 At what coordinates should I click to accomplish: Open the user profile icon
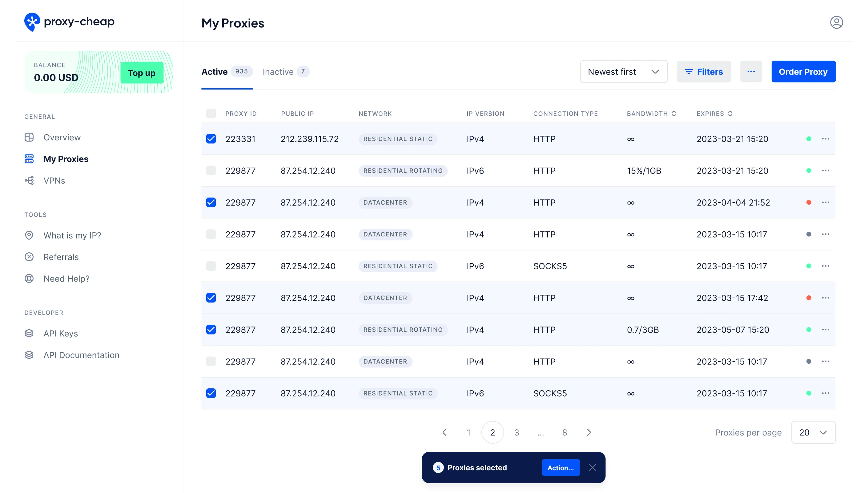pos(837,22)
